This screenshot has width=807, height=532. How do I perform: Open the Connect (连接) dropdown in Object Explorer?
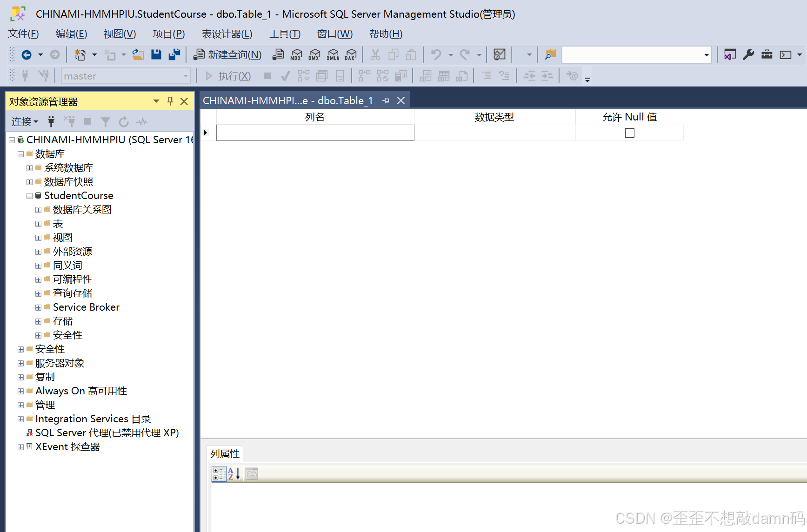click(25, 122)
